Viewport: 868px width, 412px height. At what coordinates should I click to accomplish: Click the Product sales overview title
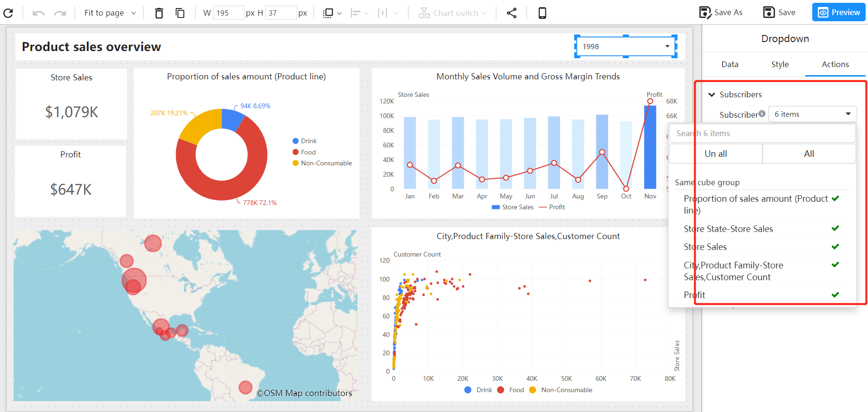pos(91,47)
